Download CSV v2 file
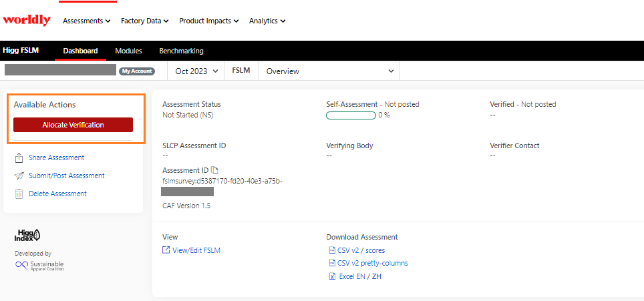Viewport: 644px width, 301px height. coord(347,250)
